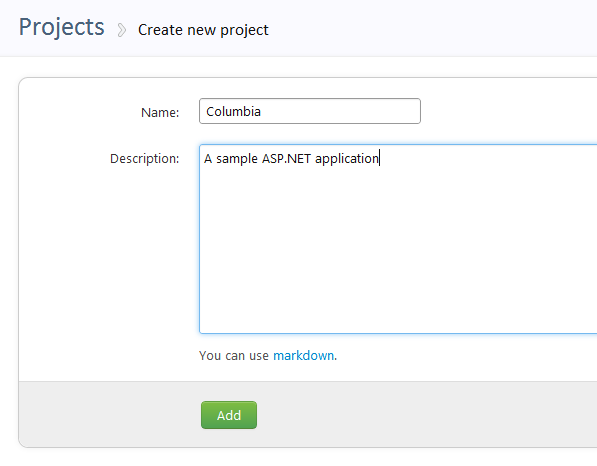Click white form panel area below Description label
Image resolution: width=597 pixels, height=466 pixels.
click(109, 267)
